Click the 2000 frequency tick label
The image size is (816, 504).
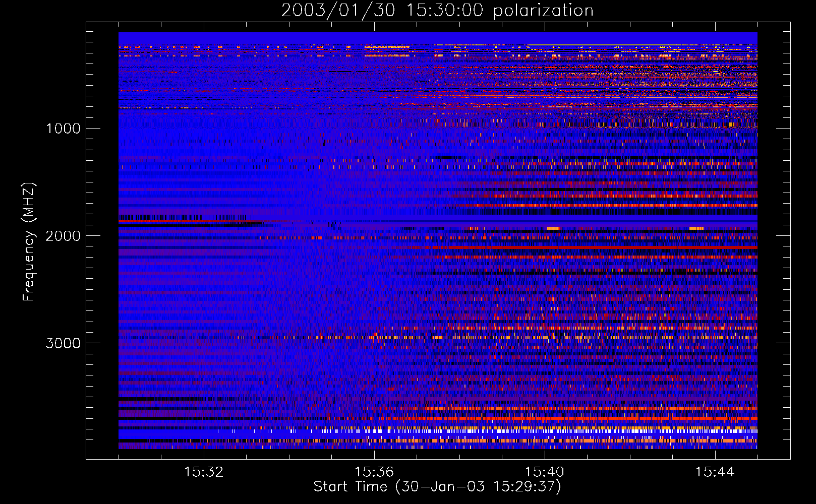[x=63, y=236]
